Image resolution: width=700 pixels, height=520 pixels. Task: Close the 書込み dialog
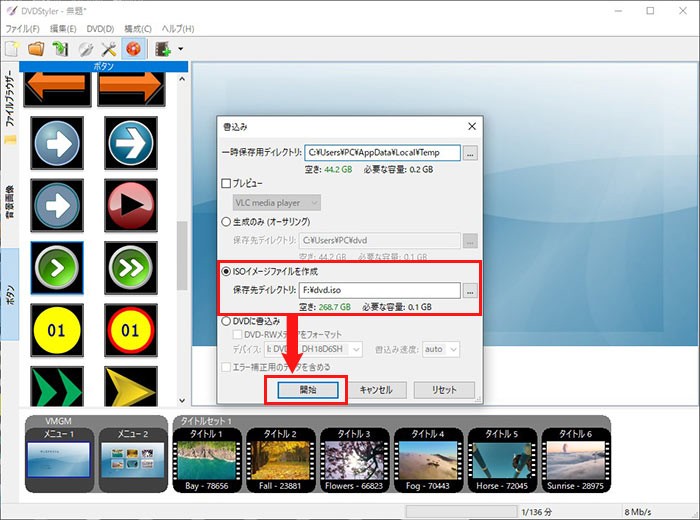coord(472,127)
